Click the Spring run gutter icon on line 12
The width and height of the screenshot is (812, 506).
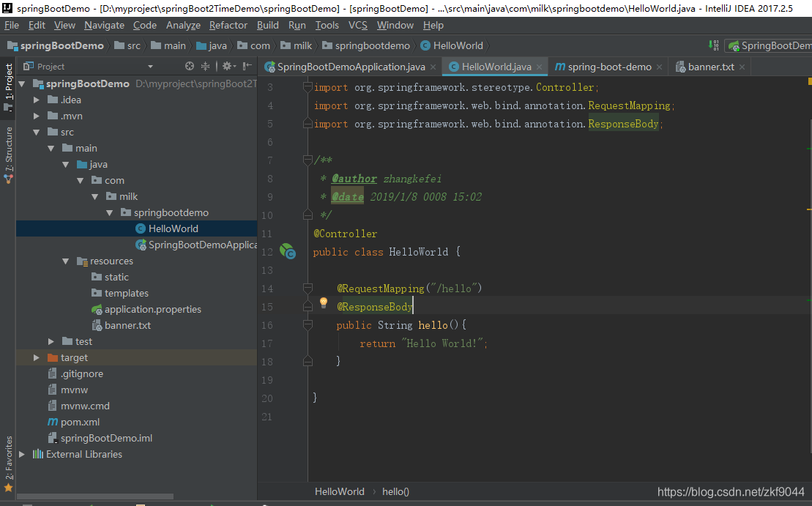288,252
